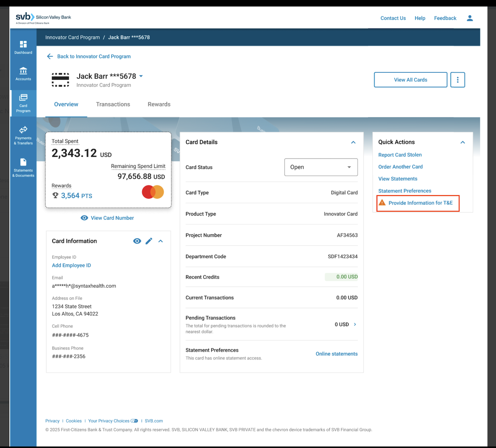496x448 pixels.
Task: Collapse the Card Details panel
Action: point(353,142)
